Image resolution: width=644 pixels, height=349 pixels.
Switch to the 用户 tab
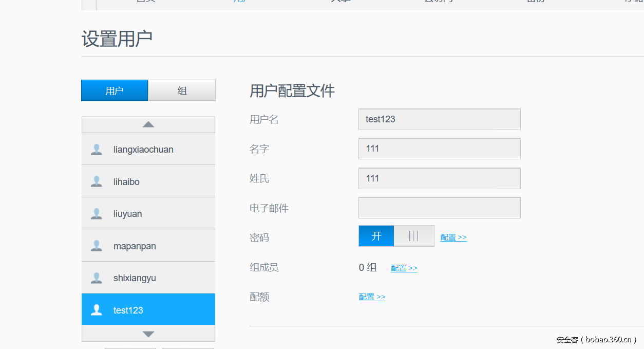115,90
